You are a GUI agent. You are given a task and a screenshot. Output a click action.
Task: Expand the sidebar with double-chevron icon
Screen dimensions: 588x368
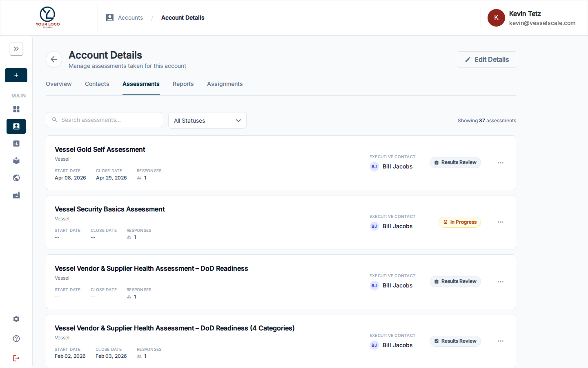pos(16,49)
